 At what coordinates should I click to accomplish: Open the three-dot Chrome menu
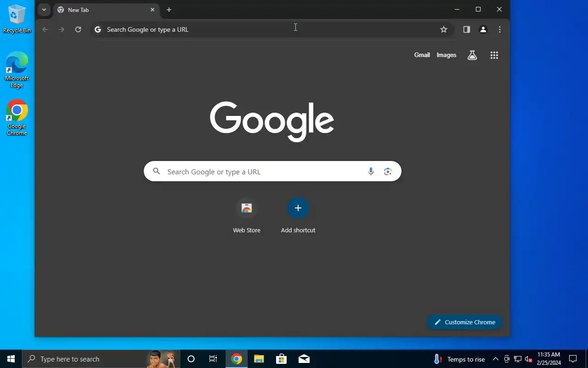[x=500, y=29]
